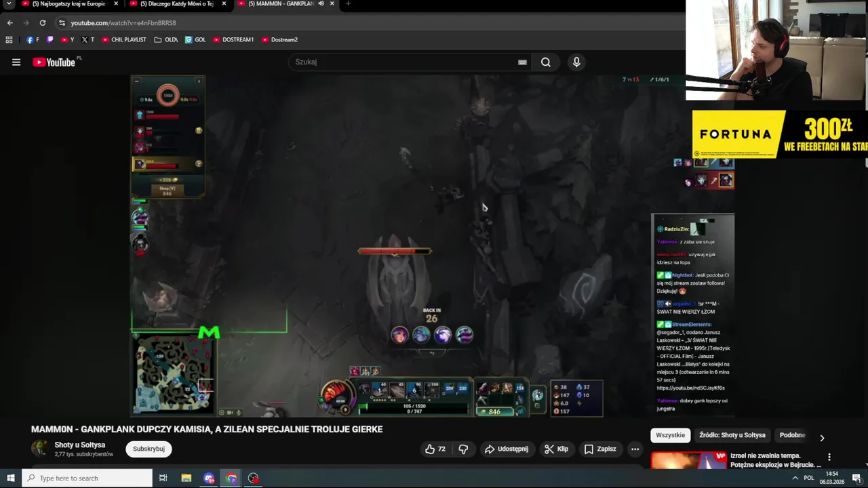The height and width of the screenshot is (488, 868).
Task: Switch to 'Dlaczego Każdy Mówi o Tej' tab
Action: [176, 4]
